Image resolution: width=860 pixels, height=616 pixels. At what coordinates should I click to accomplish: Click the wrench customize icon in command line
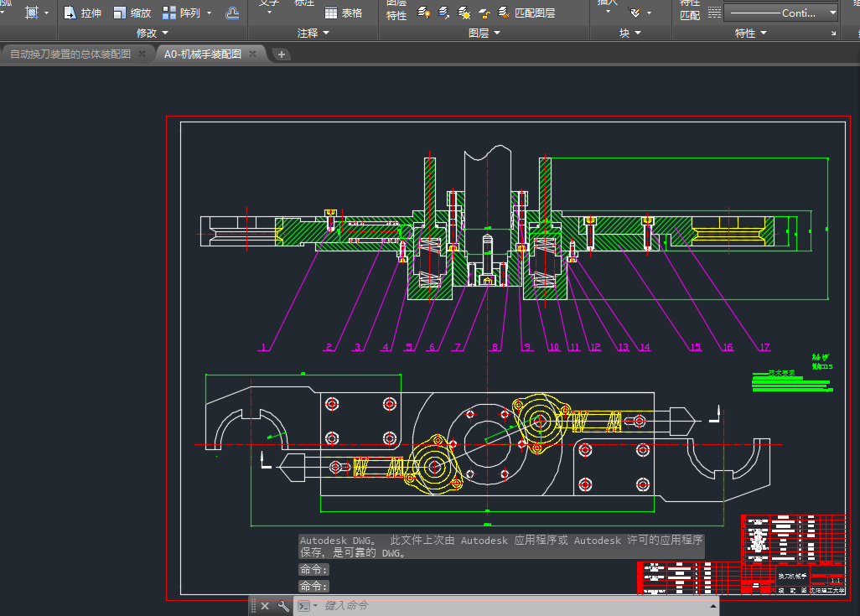pos(283,605)
